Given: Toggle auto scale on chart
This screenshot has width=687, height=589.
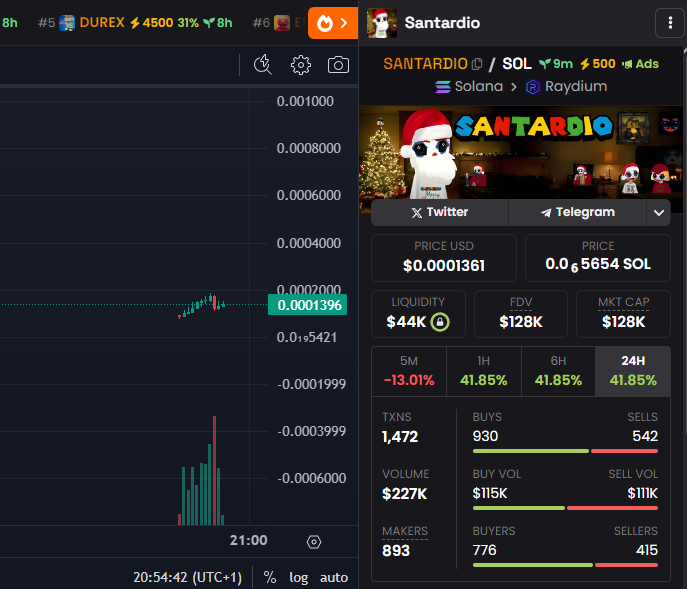Looking at the screenshot, I should coord(334,578).
